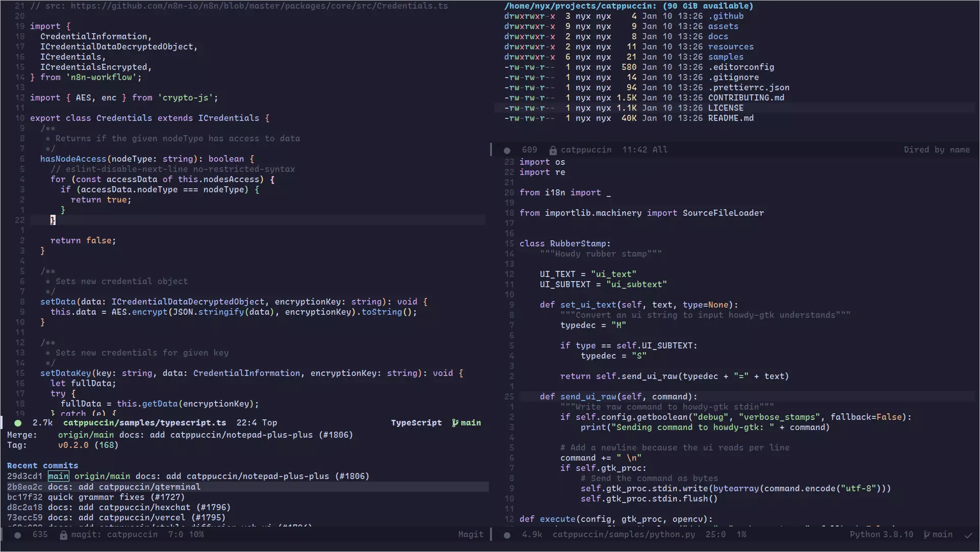Open the resources directory in dired
Image resolution: width=980 pixels, height=552 pixels.
coord(730,47)
